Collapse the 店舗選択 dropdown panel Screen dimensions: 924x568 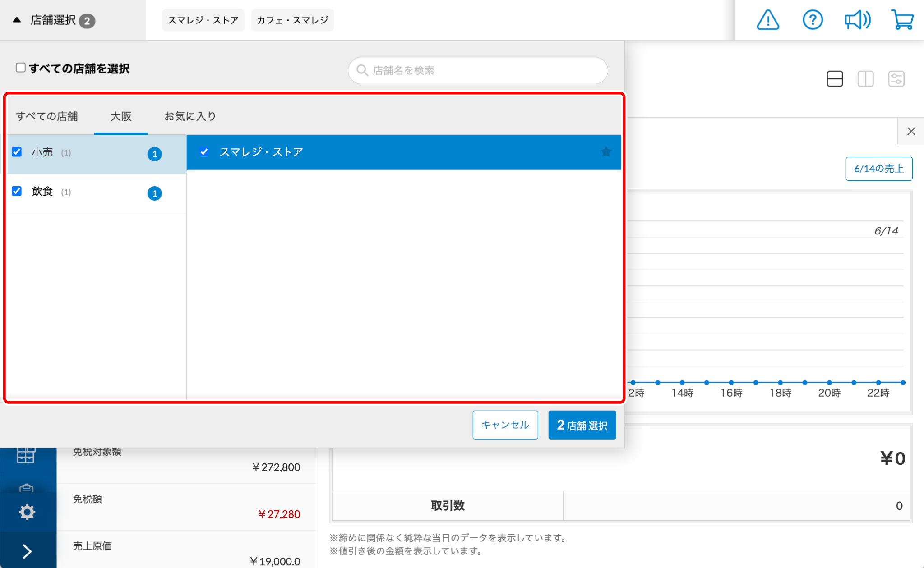[x=54, y=20]
